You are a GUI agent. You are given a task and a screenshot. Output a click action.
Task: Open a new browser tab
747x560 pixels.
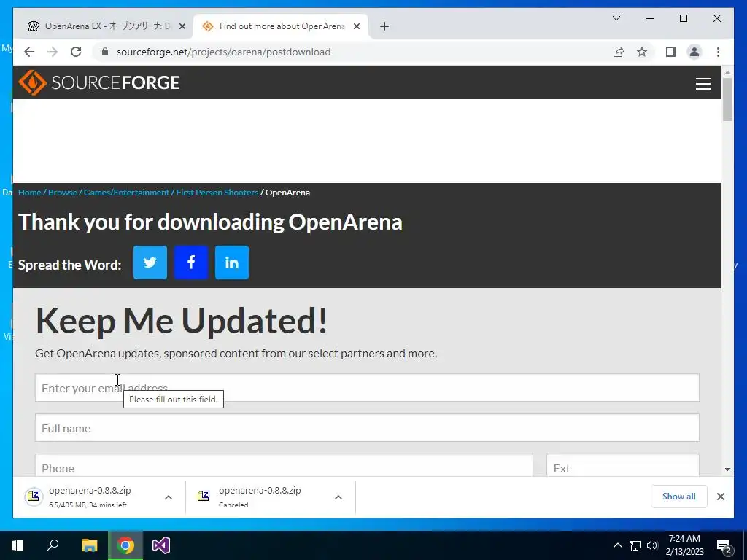(384, 26)
